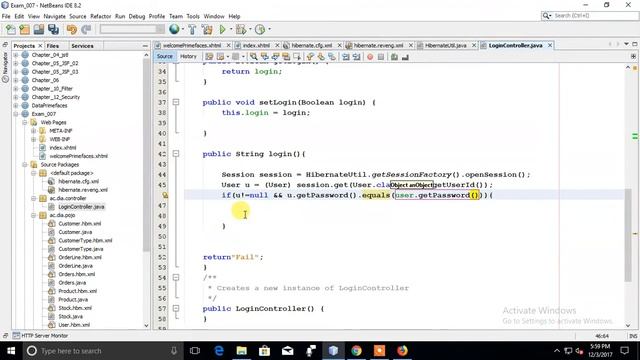640x360 pixels.
Task: Click the Search (Ctrl+I) field
Action: click(x=590, y=16)
